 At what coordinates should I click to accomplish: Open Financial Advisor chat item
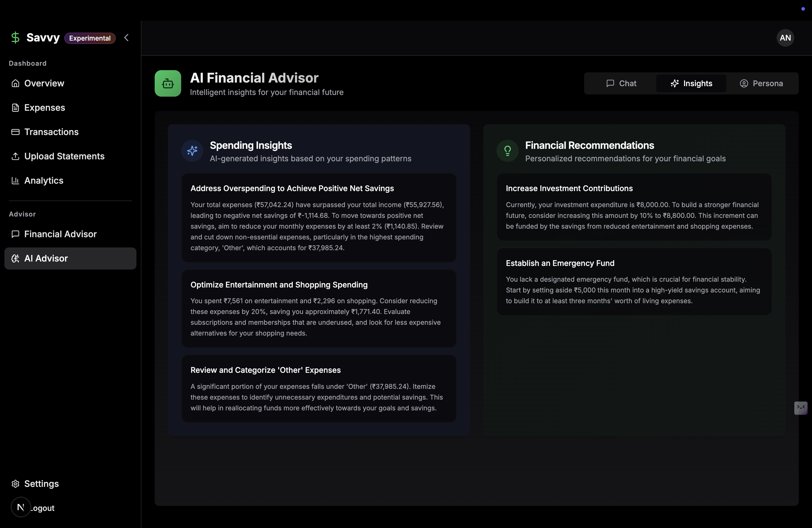[60, 234]
